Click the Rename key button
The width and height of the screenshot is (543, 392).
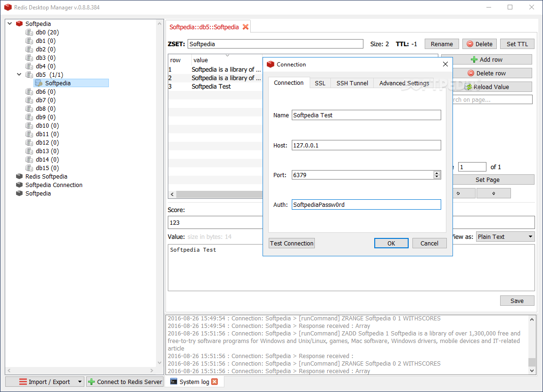442,44
